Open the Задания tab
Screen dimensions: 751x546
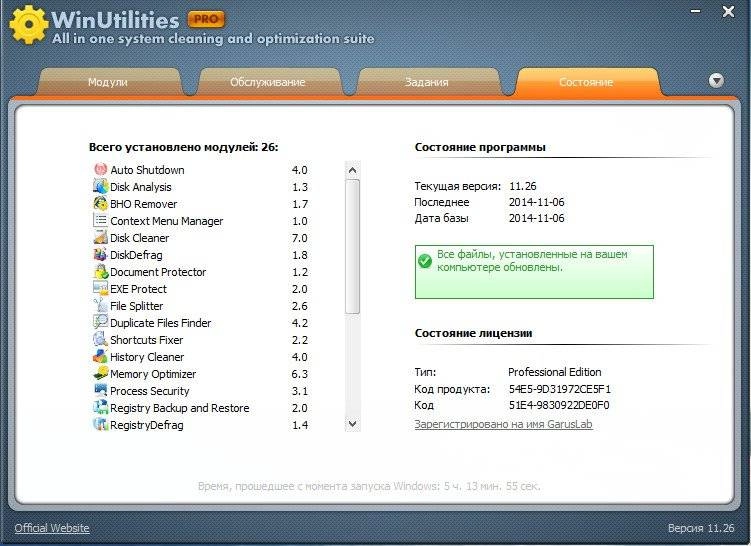tap(427, 82)
